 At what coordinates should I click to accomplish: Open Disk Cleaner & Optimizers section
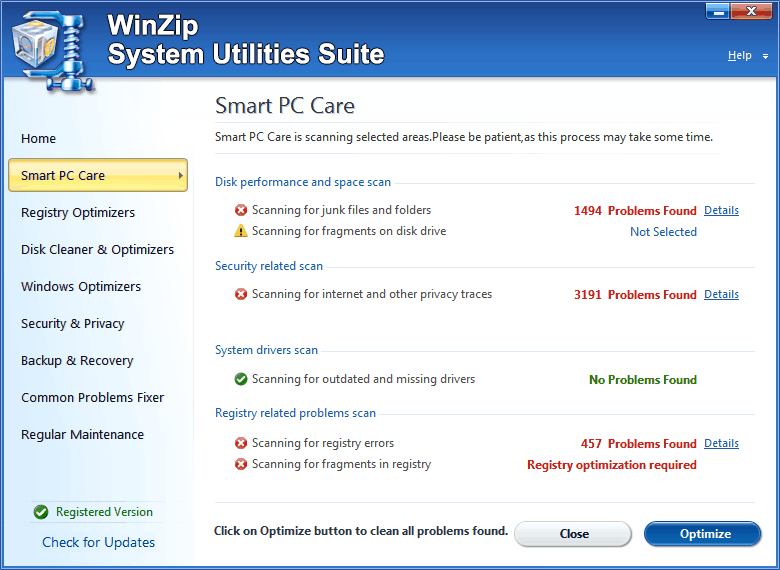[x=98, y=249]
